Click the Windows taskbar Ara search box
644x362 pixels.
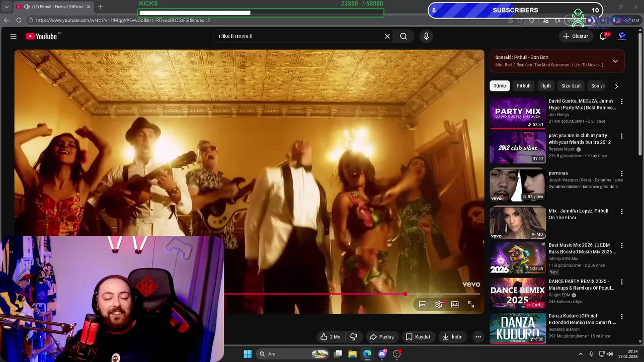coord(293,354)
